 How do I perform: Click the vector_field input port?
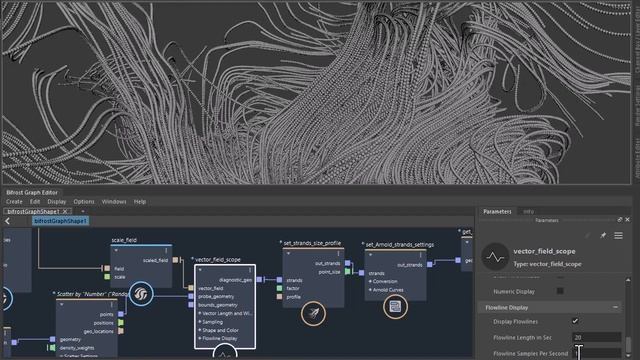(x=191, y=288)
